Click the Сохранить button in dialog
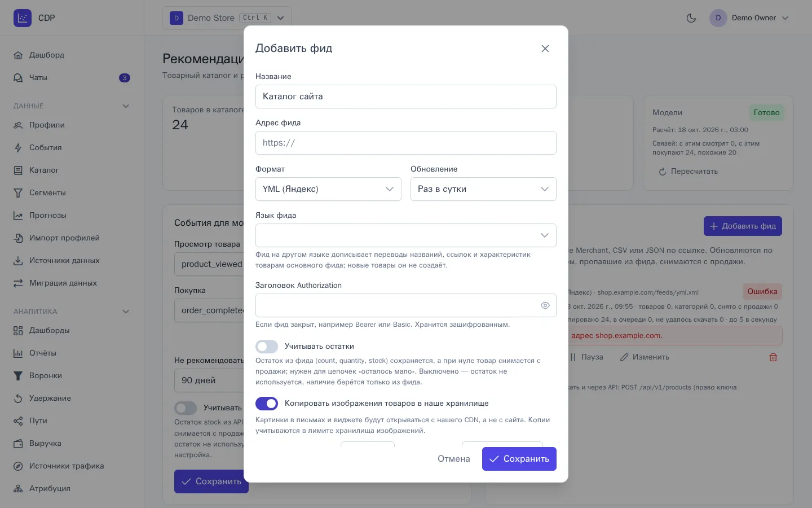The image size is (812, 508). click(x=519, y=459)
